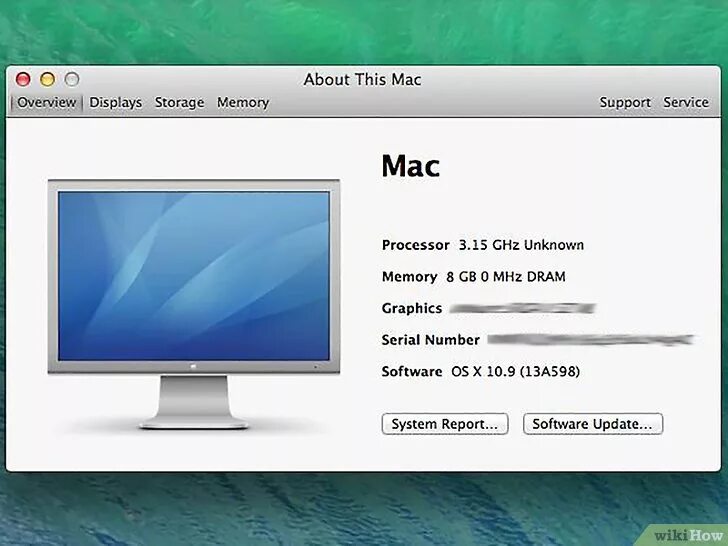This screenshot has height=546, width=728.
Task: Click the "Serial Number" label
Action: 430,340
